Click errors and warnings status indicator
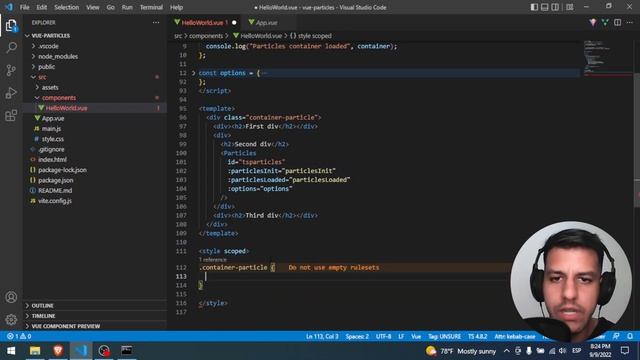640x360 pixels. click(19, 336)
